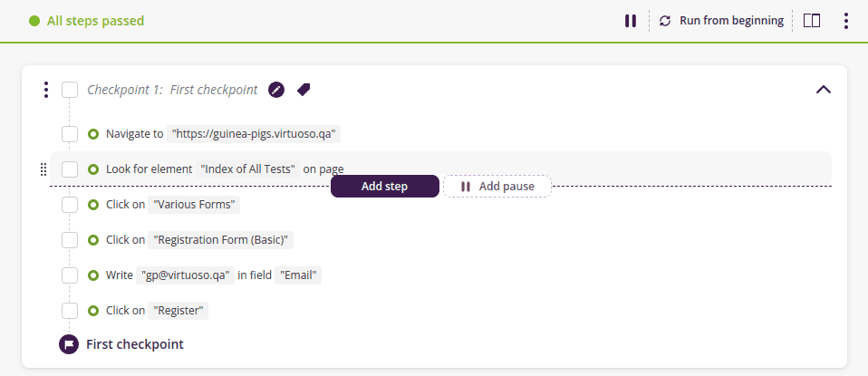Collapse the First checkpoint section
The height and width of the screenshot is (376, 868).
pyautogui.click(x=823, y=90)
